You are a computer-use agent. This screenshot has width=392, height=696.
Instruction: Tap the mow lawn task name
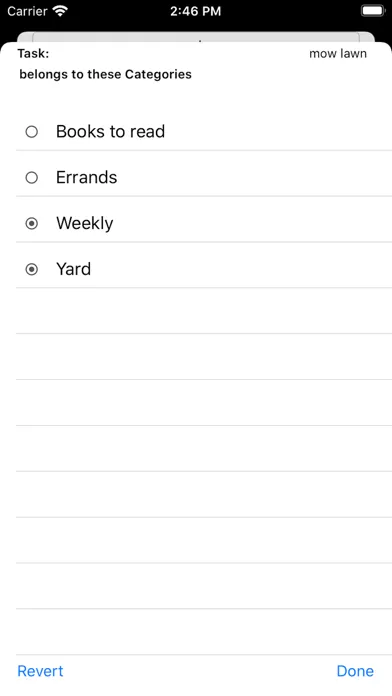[338, 54]
